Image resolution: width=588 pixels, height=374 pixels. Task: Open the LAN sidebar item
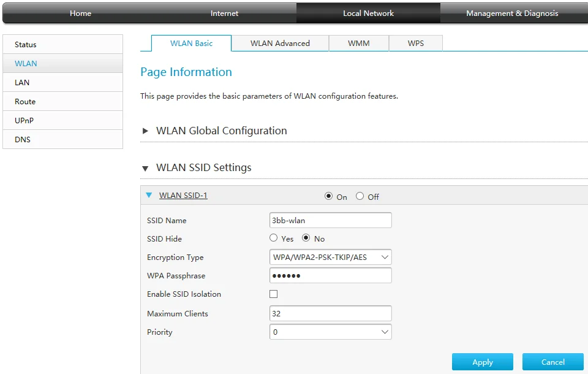click(23, 82)
